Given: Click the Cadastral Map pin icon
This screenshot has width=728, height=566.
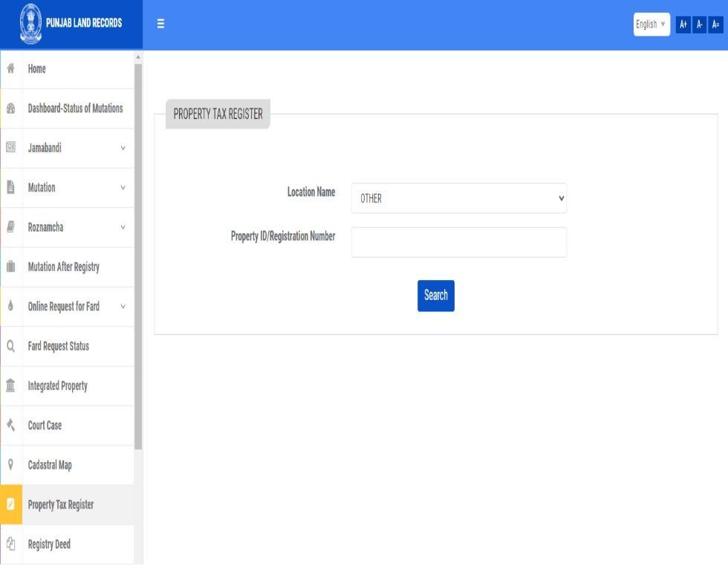Looking at the screenshot, I should [x=11, y=465].
